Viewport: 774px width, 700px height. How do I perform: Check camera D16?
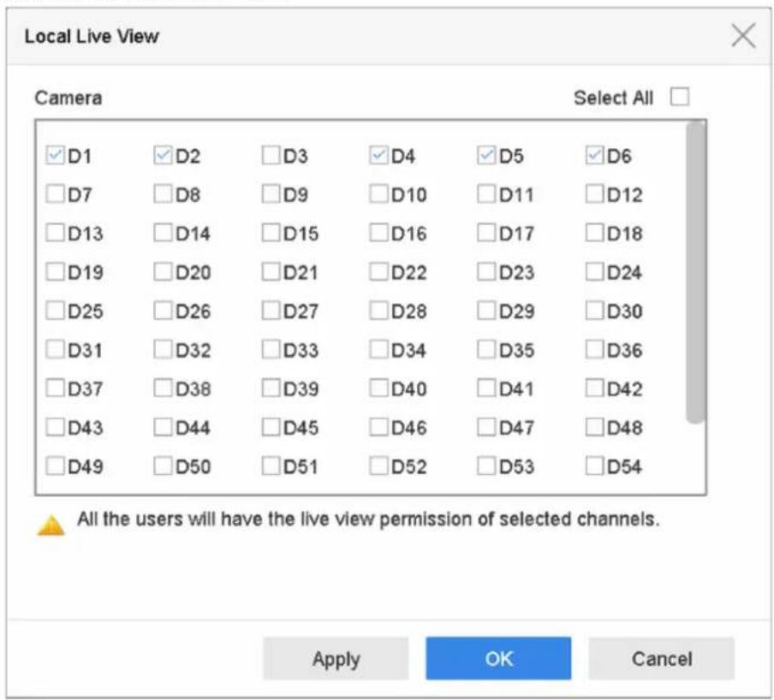click(x=378, y=233)
